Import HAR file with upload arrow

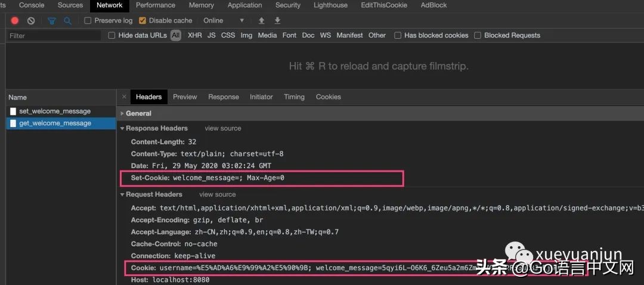[261, 20]
